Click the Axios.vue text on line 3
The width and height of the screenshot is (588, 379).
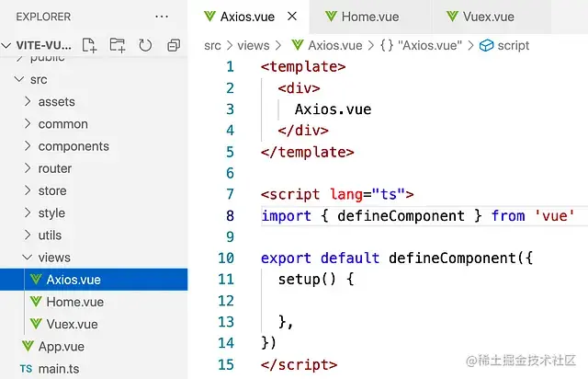(333, 109)
